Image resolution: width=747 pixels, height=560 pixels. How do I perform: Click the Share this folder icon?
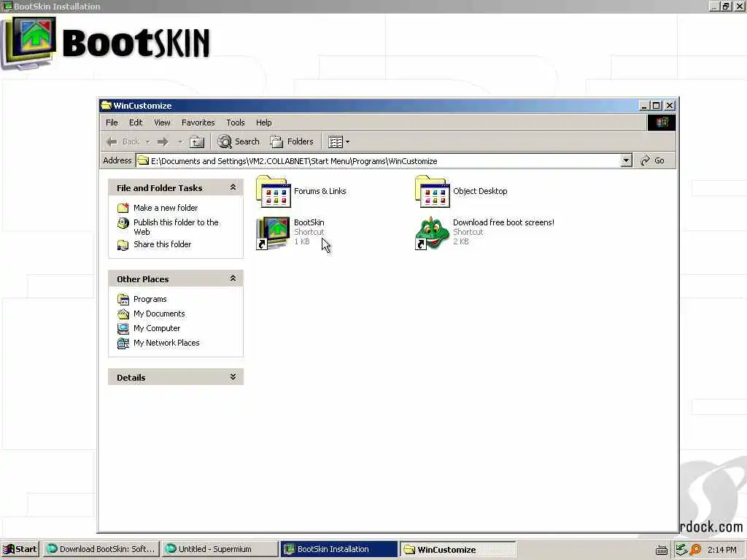(123, 245)
